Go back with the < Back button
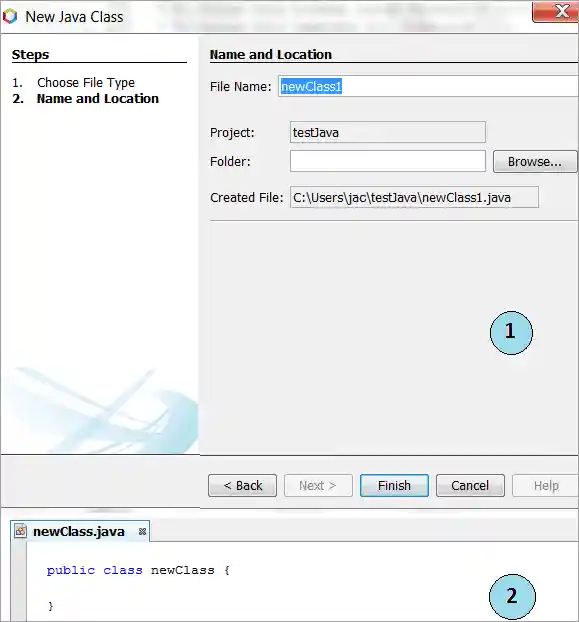579x622 pixels. click(x=242, y=485)
